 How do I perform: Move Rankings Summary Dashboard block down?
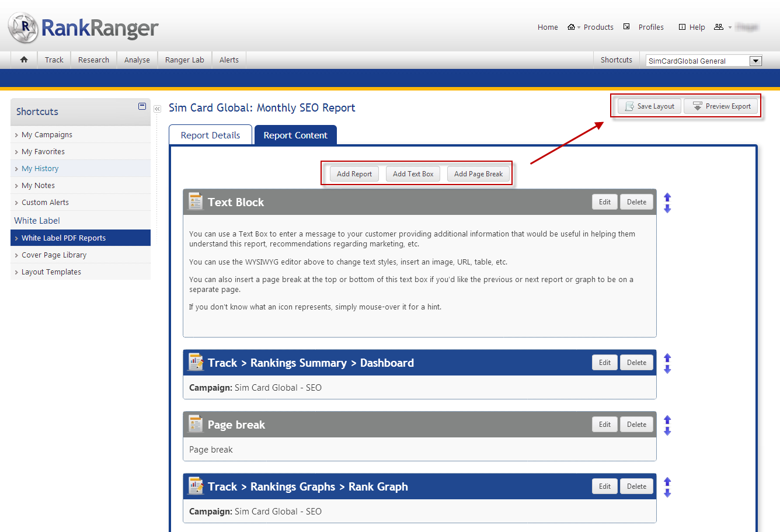[667, 369]
